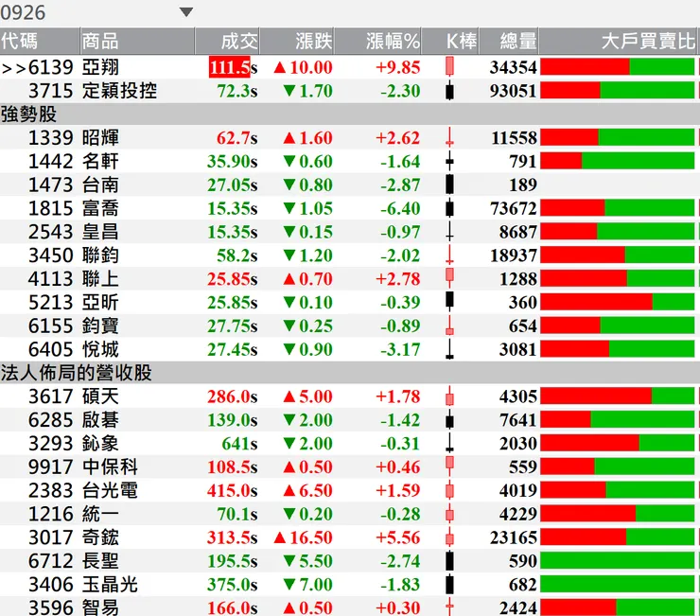This screenshot has width=700, height=616.
Task: Select the 法人佈局的營收股 group header
Action: tap(350, 373)
